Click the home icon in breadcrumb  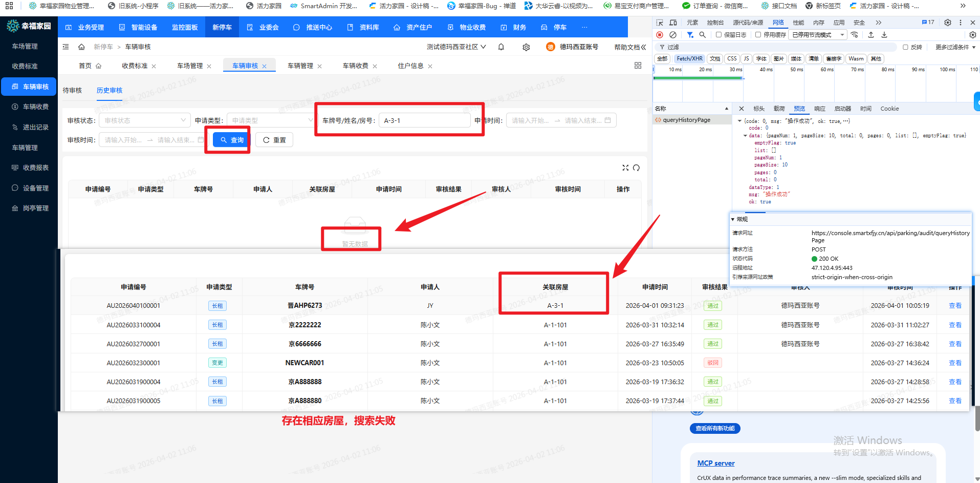81,47
